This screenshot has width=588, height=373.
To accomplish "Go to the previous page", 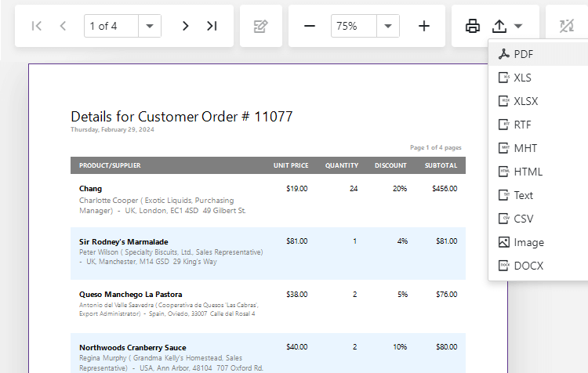I will coord(63,26).
